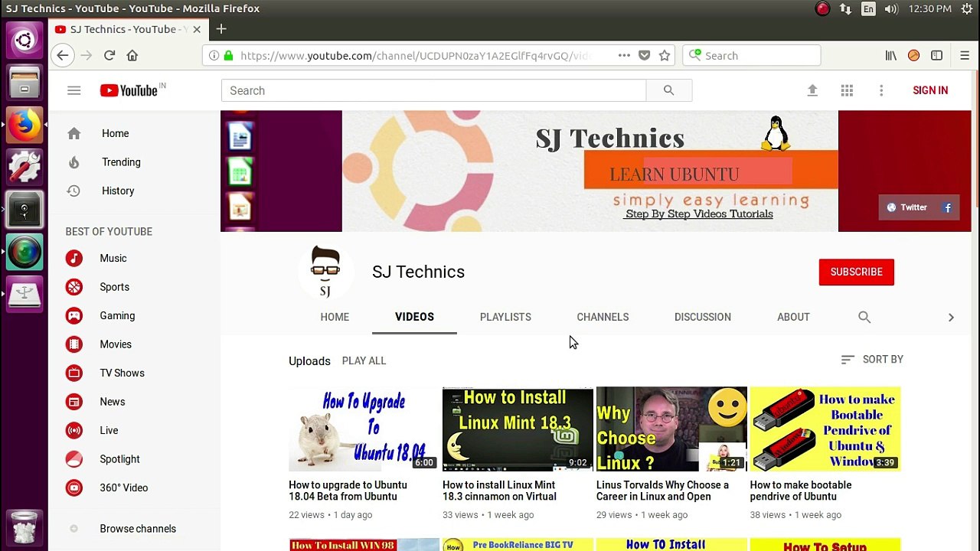Click the YouTube search magnifier button
Viewport: 980px width, 551px height.
[x=668, y=90]
